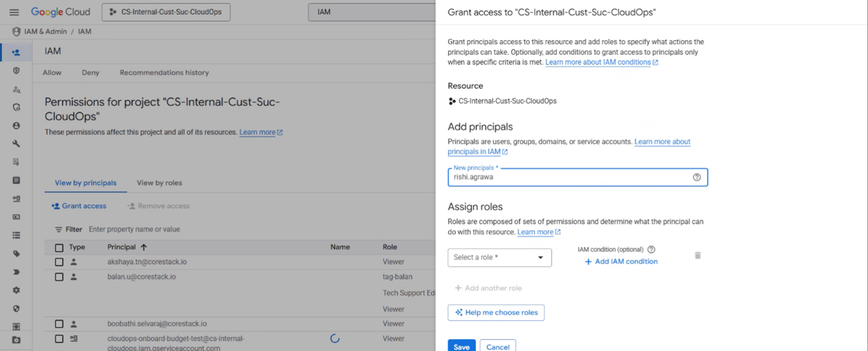Check the box for akshaya.tn@corestack.io
Image resolution: width=868 pixels, height=351 pixels.
click(59, 262)
